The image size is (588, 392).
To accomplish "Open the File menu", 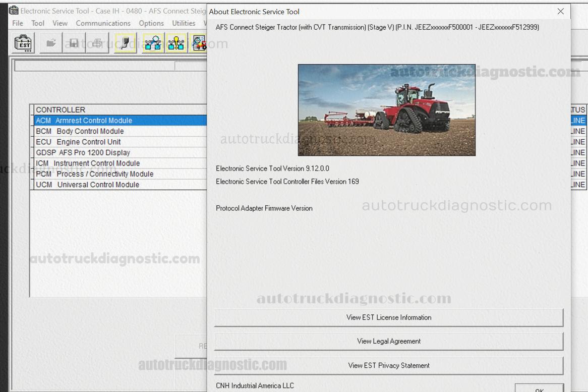I will point(18,23).
